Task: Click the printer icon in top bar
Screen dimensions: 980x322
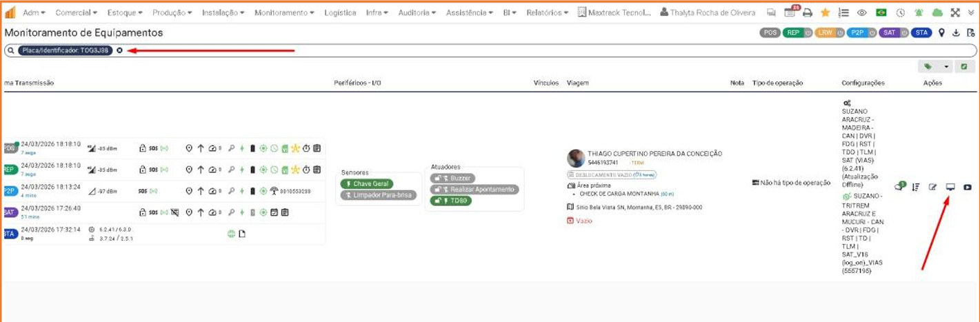Action: point(808,12)
